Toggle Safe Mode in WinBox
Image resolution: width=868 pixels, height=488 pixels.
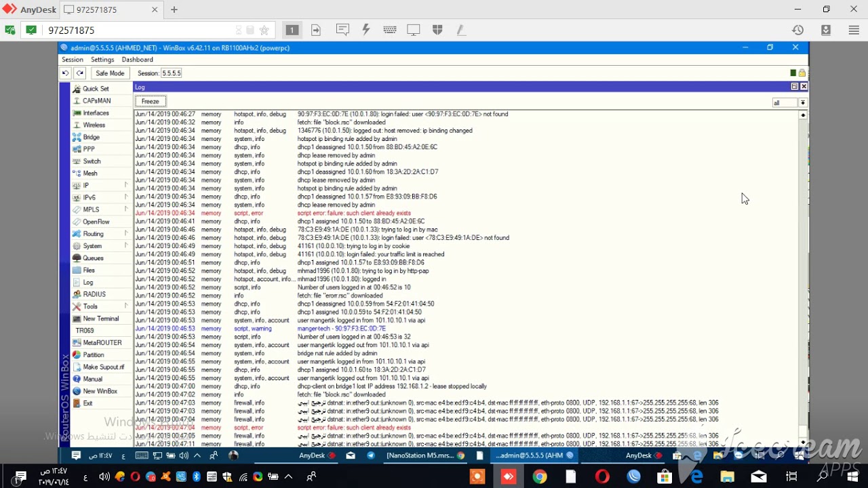pos(110,73)
